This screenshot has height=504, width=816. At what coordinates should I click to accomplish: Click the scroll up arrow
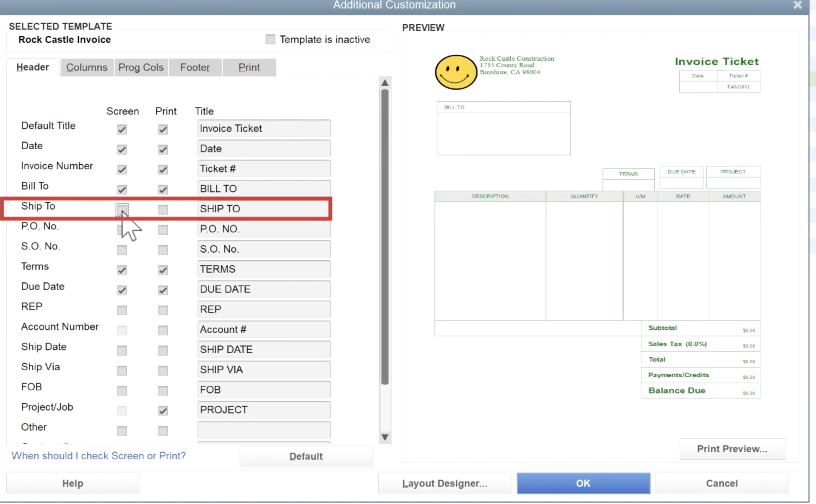point(385,82)
